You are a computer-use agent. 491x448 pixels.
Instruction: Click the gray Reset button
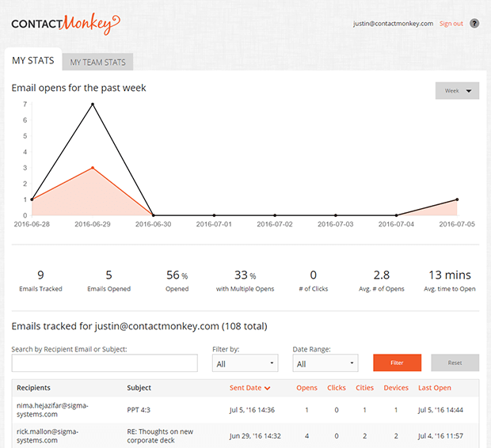click(x=455, y=363)
